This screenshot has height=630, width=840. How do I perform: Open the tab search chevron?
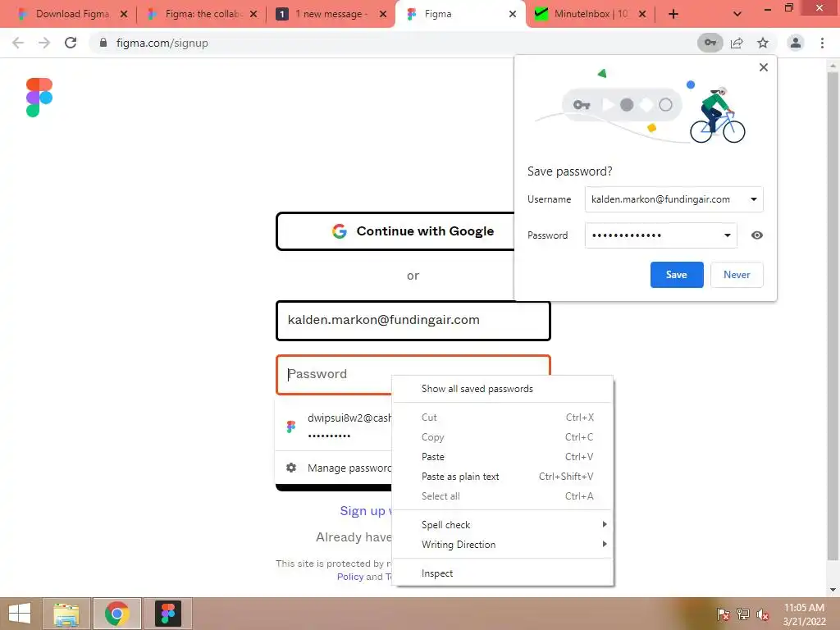pyautogui.click(x=737, y=15)
